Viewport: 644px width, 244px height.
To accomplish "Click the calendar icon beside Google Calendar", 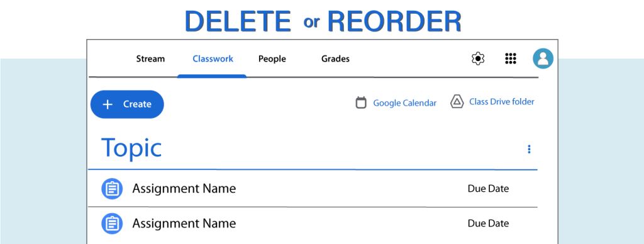I will pos(360,103).
